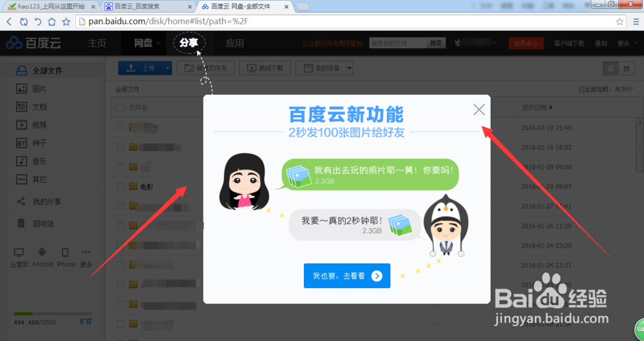Viewport: 644px width, 341px height.
Task: Select 全部文件 in sidebar
Action: tap(53, 71)
